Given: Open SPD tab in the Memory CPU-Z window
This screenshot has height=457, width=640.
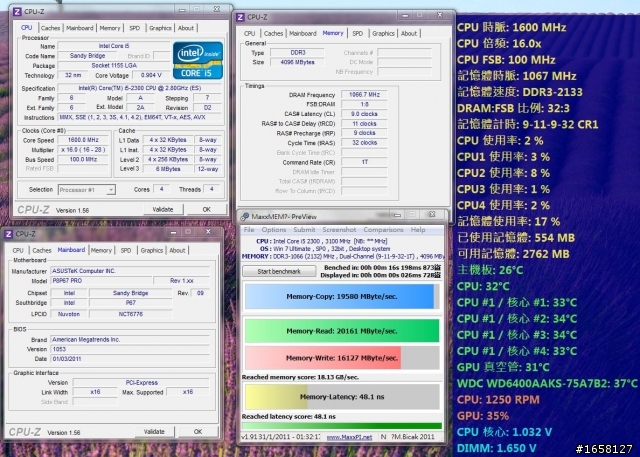Looking at the screenshot, I should click(358, 33).
